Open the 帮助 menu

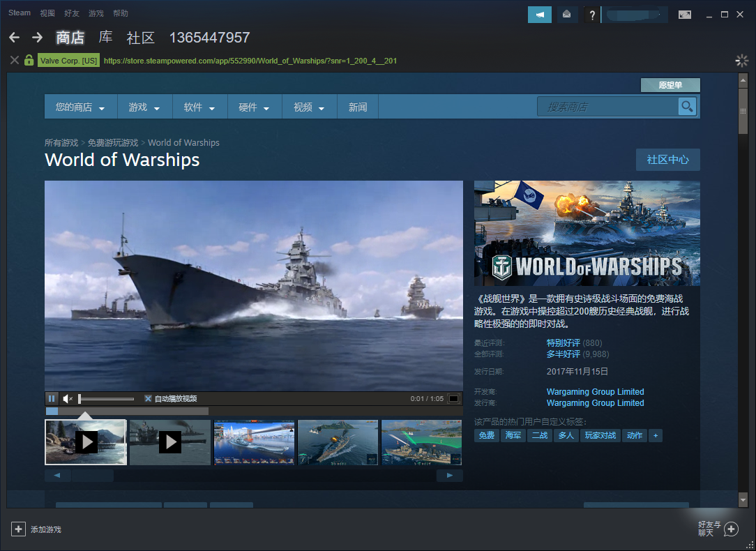pyautogui.click(x=121, y=13)
